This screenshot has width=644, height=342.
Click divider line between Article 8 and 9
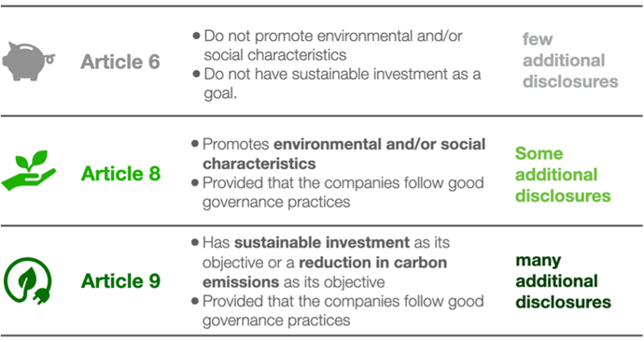(322, 225)
